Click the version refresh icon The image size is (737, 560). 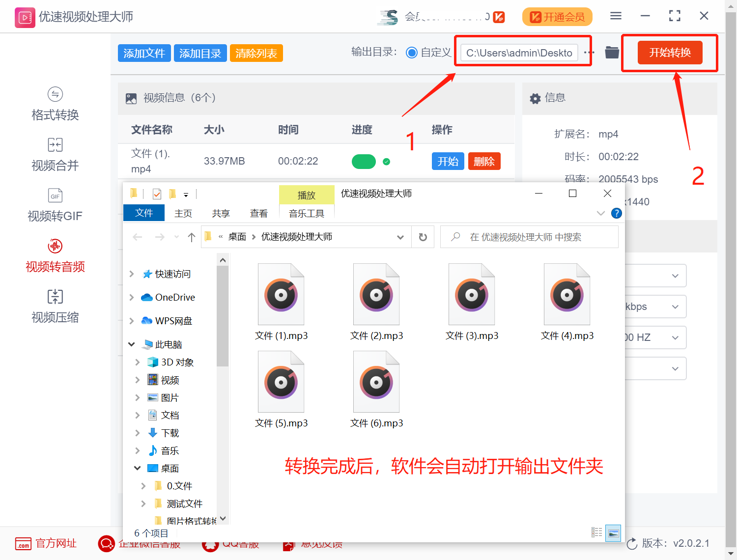click(632, 543)
